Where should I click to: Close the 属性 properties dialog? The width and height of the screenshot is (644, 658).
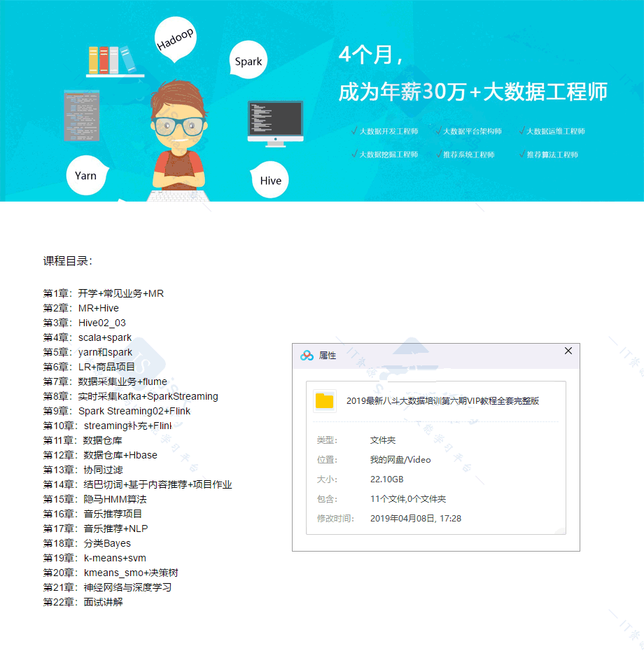point(568,351)
